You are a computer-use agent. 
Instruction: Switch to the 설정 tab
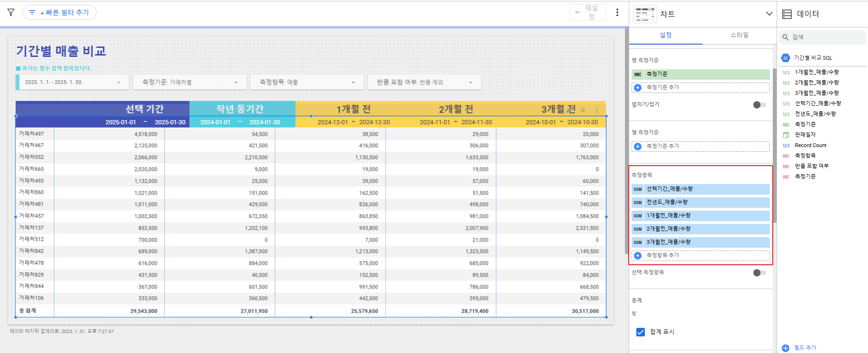click(666, 35)
